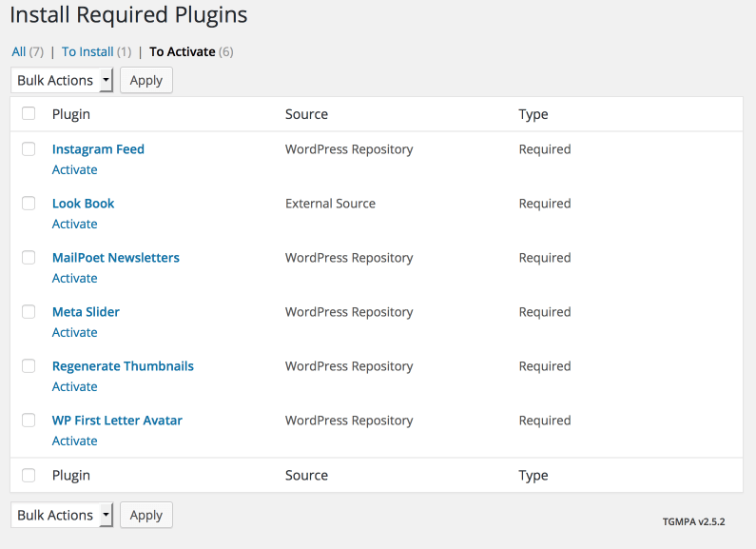Open the Look Book plugin link

pos(83,203)
